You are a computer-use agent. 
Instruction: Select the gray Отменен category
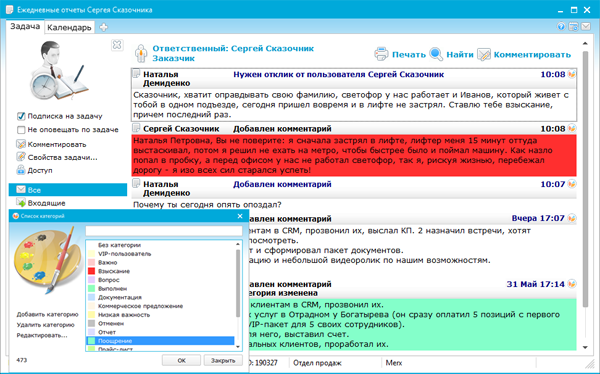pos(161,323)
